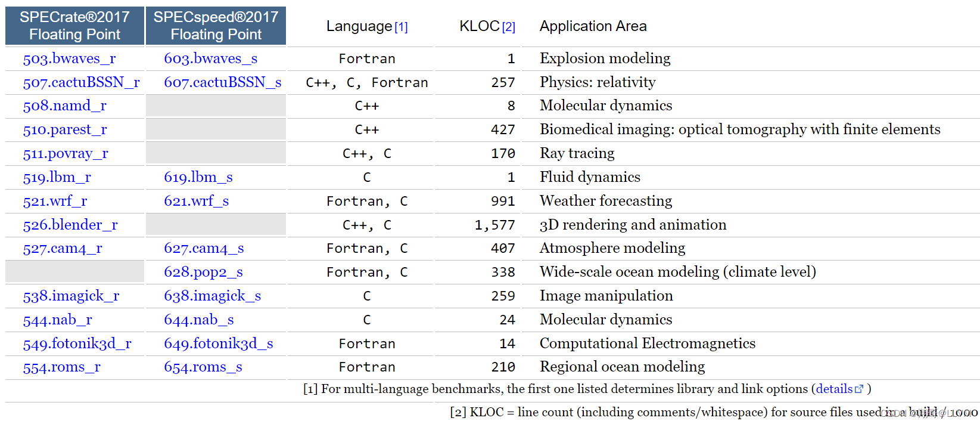The height and width of the screenshot is (424, 980).
Task: Open the 638.imagick_s link
Action: tap(213, 296)
